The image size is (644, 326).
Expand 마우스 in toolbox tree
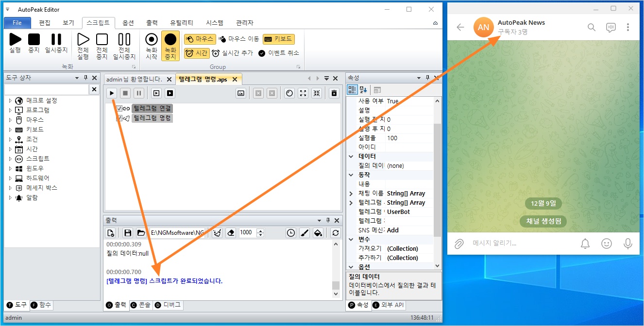(x=10, y=120)
